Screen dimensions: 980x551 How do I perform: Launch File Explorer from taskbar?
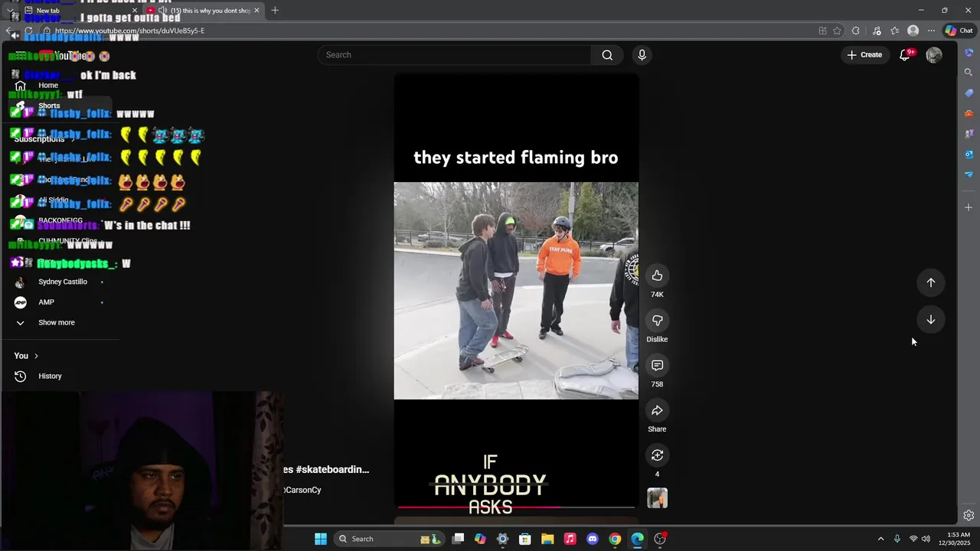547,539
